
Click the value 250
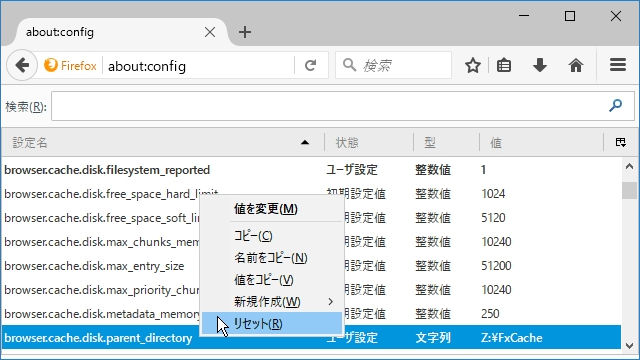(x=490, y=314)
